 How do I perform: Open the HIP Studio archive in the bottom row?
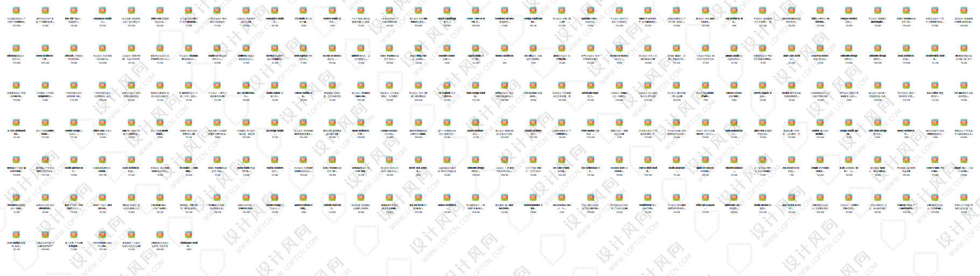click(16, 234)
